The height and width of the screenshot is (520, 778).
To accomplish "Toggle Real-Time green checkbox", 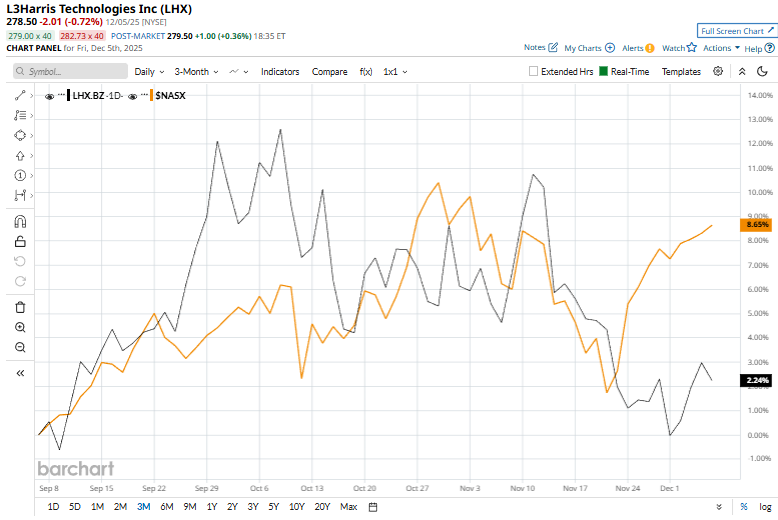I will coord(603,71).
